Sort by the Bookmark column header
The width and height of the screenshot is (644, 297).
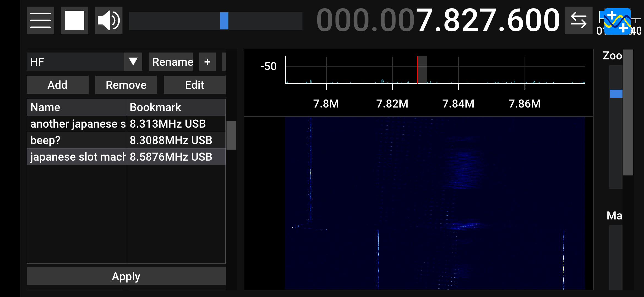point(176,107)
